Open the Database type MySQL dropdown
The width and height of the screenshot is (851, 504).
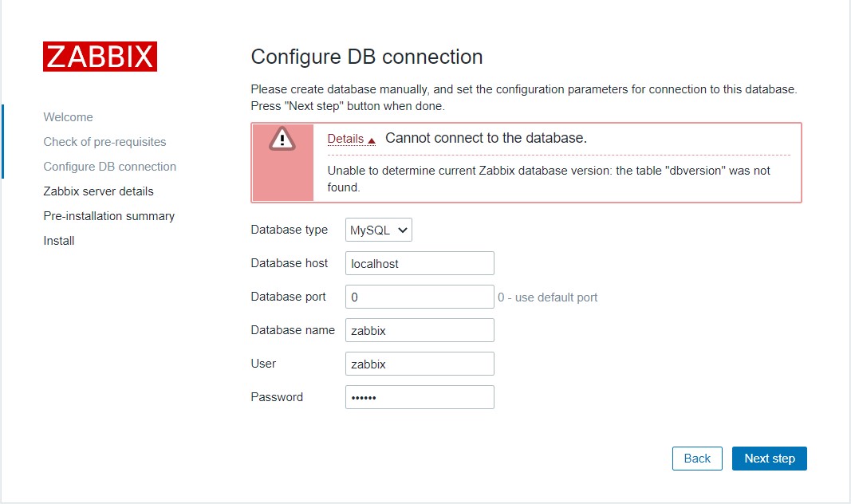pyautogui.click(x=379, y=230)
